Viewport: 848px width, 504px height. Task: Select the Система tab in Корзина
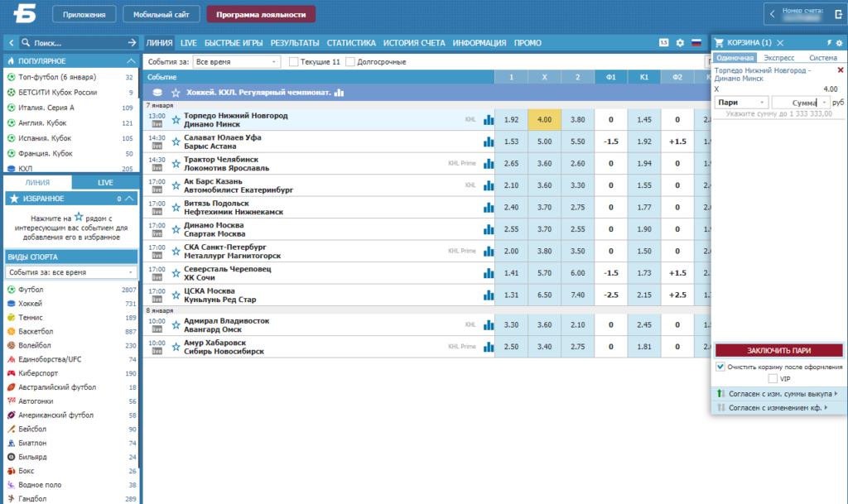(822, 57)
